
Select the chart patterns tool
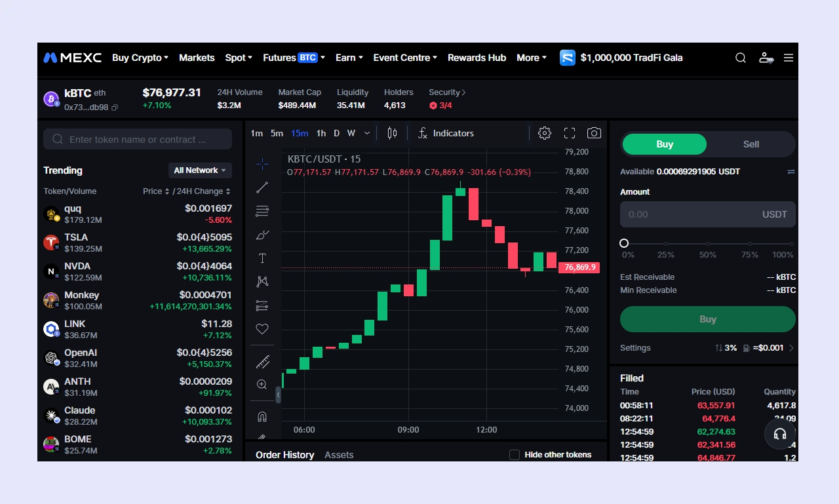click(x=262, y=282)
